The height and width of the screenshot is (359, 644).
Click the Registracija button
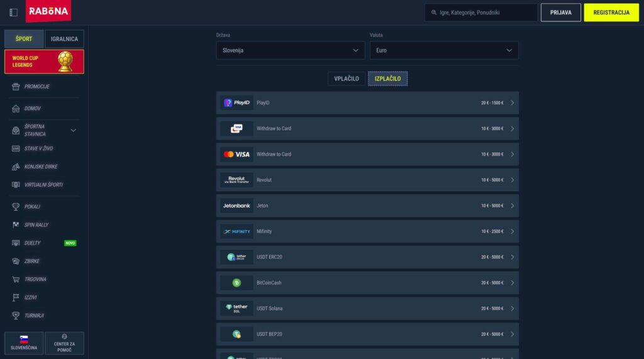pos(611,13)
